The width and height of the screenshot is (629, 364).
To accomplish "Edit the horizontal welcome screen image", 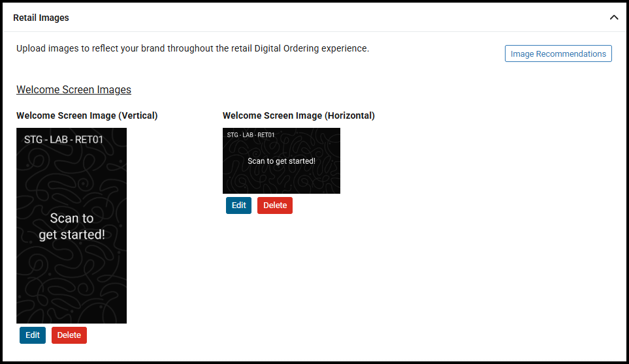I will click(x=238, y=205).
